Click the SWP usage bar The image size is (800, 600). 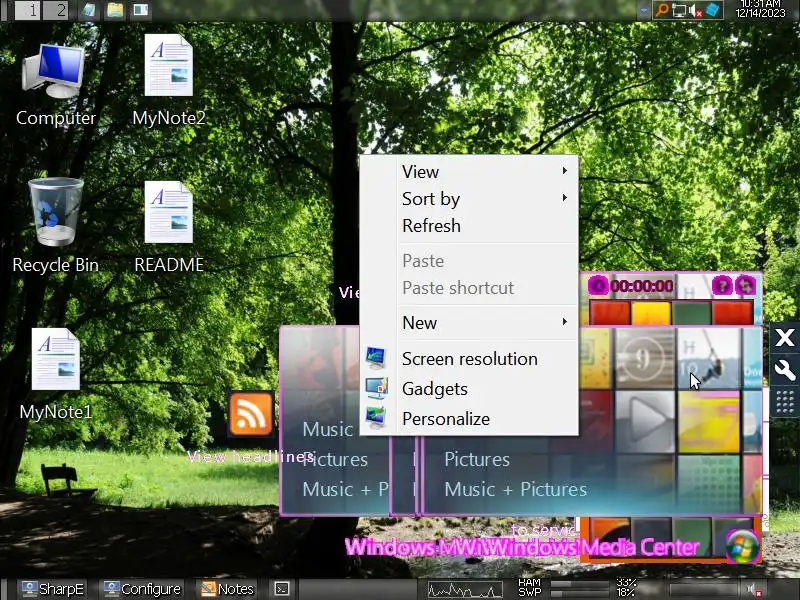tap(581, 593)
